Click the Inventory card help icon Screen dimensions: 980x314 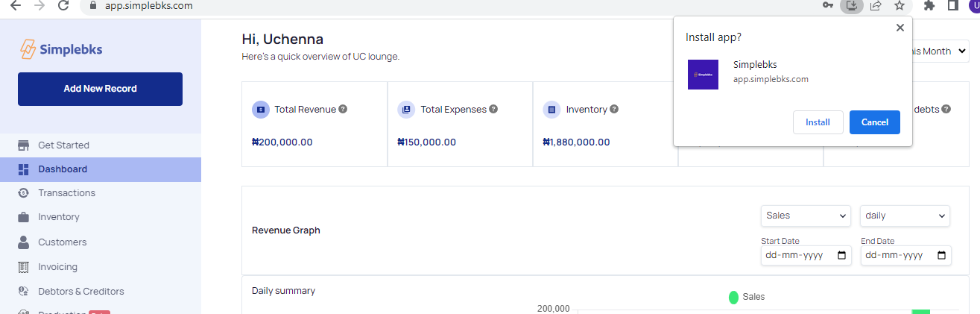[614, 109]
